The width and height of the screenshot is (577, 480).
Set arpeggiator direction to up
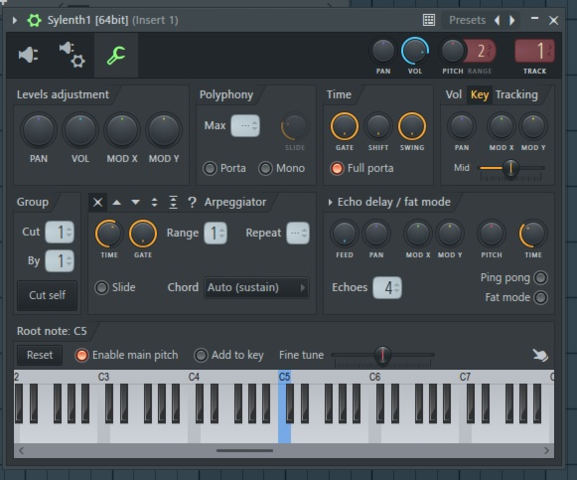[117, 202]
